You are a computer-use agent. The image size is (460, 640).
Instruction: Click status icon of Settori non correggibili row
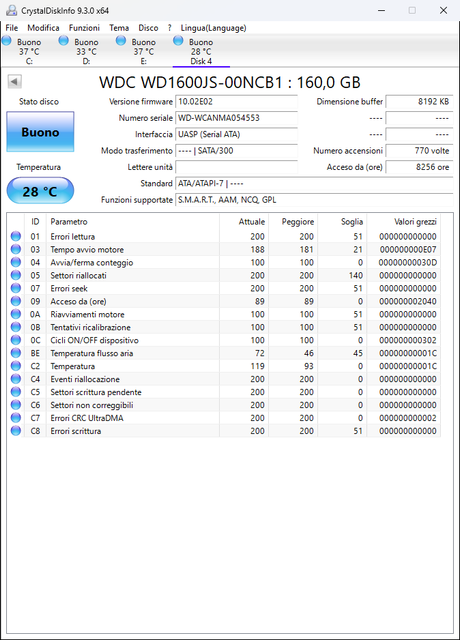pyautogui.click(x=16, y=404)
